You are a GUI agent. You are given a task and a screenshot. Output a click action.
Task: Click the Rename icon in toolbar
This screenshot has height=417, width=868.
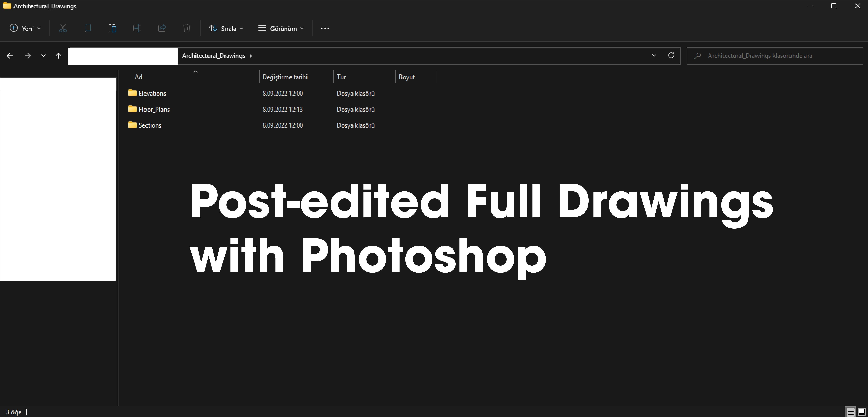137,28
